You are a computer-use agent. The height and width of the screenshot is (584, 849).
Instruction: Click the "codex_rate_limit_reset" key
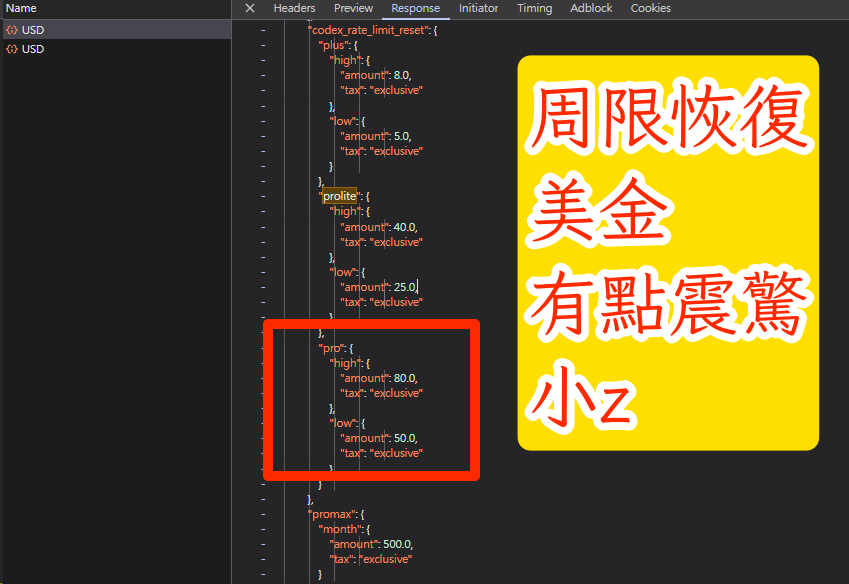pyautogui.click(x=368, y=30)
